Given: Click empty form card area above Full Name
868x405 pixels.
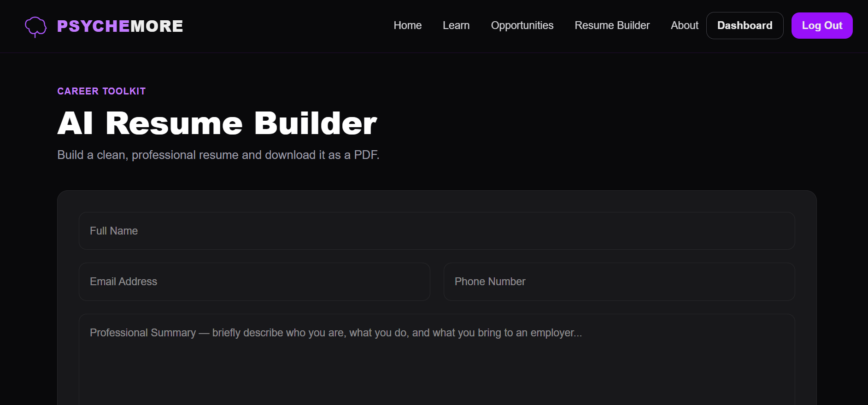Looking at the screenshot, I should [437, 201].
